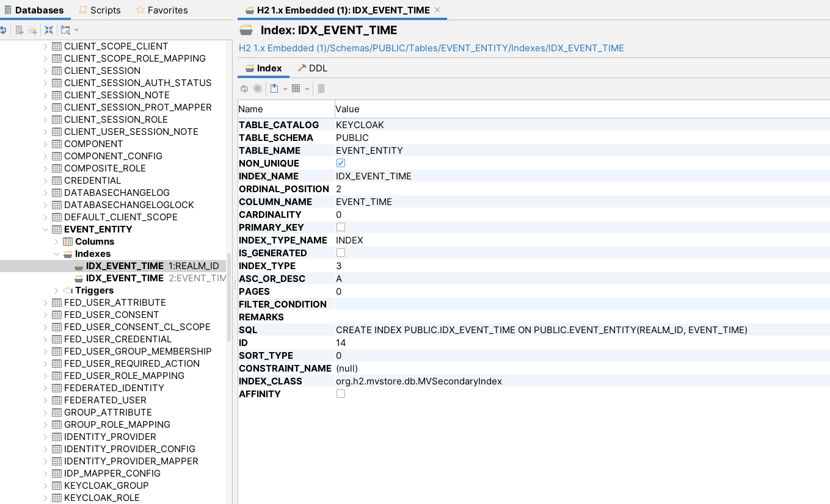Image resolution: width=830 pixels, height=504 pixels.
Task: Click the value editor calculator icon
Action: [x=321, y=88]
